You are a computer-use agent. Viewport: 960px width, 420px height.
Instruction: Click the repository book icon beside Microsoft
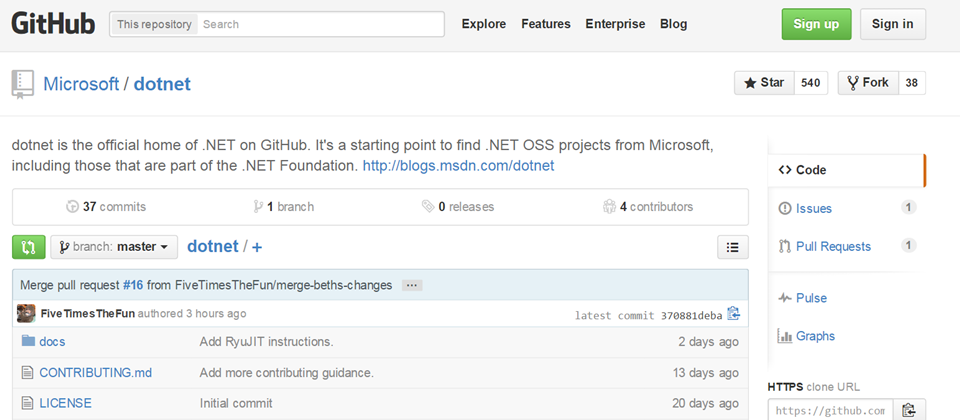coord(23,84)
